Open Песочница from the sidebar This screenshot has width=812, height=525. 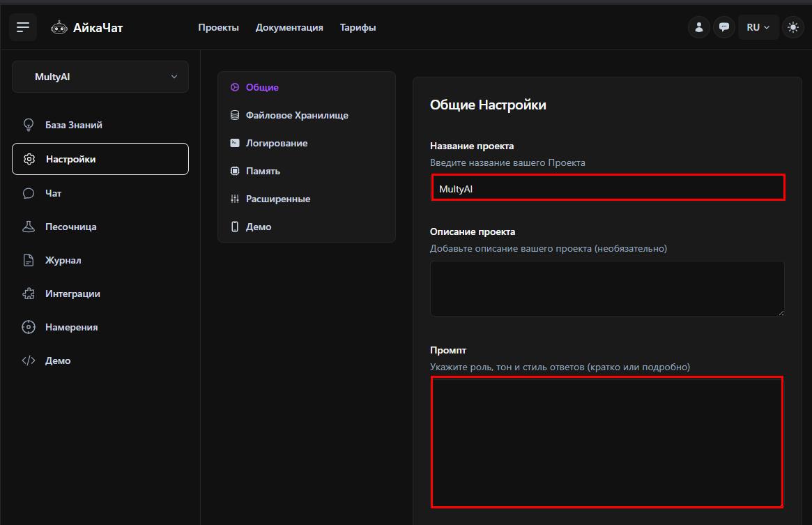tap(70, 227)
